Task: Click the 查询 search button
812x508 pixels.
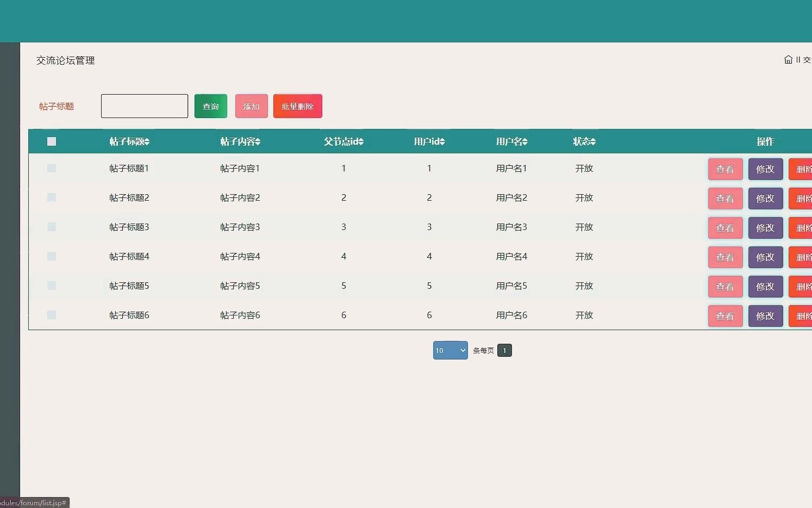Action: pos(211,106)
